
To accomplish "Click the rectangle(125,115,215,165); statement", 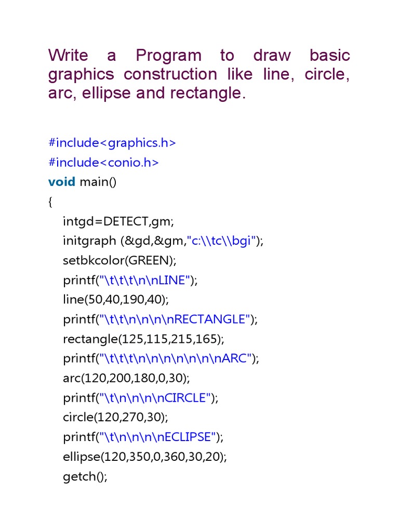I will click(143, 339).
